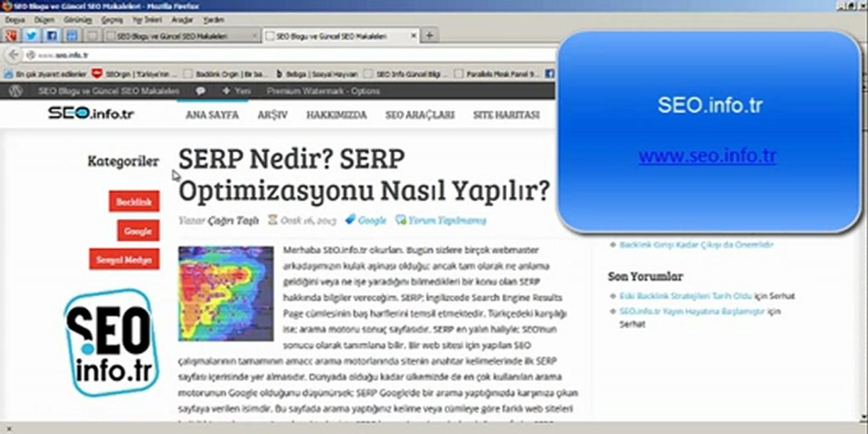
Task: Click the Firefox back arrow button
Action: pyautogui.click(x=13, y=55)
